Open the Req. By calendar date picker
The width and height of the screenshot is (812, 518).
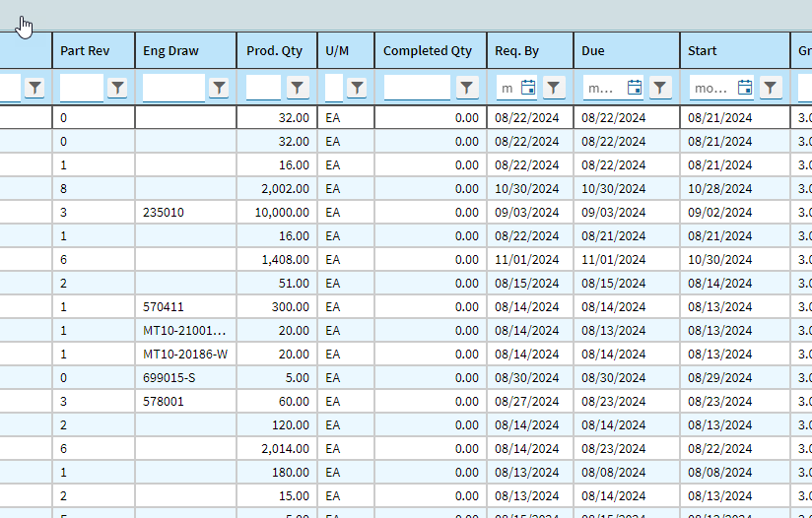[528, 88]
